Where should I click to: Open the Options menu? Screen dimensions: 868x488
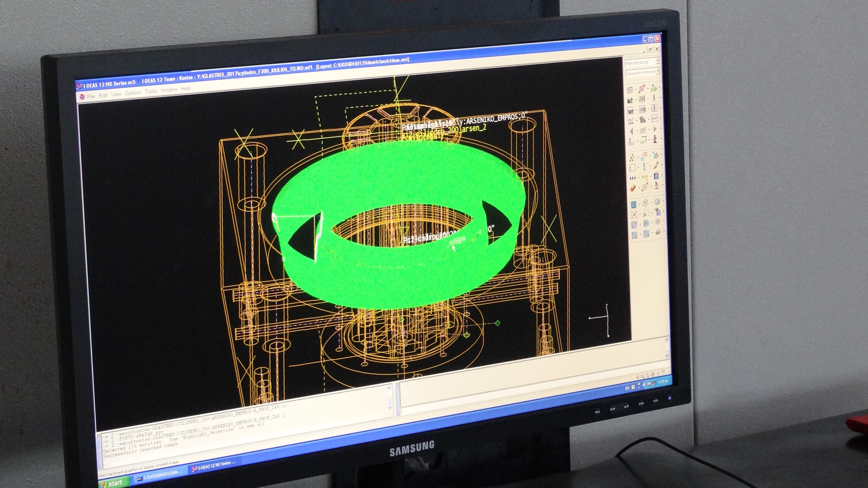[x=133, y=93]
